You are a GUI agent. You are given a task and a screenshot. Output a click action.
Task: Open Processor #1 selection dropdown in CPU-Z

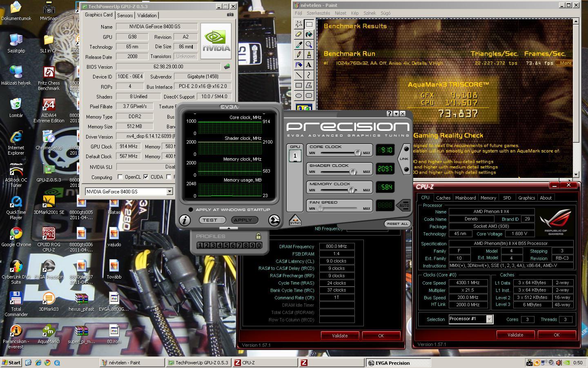click(x=489, y=319)
